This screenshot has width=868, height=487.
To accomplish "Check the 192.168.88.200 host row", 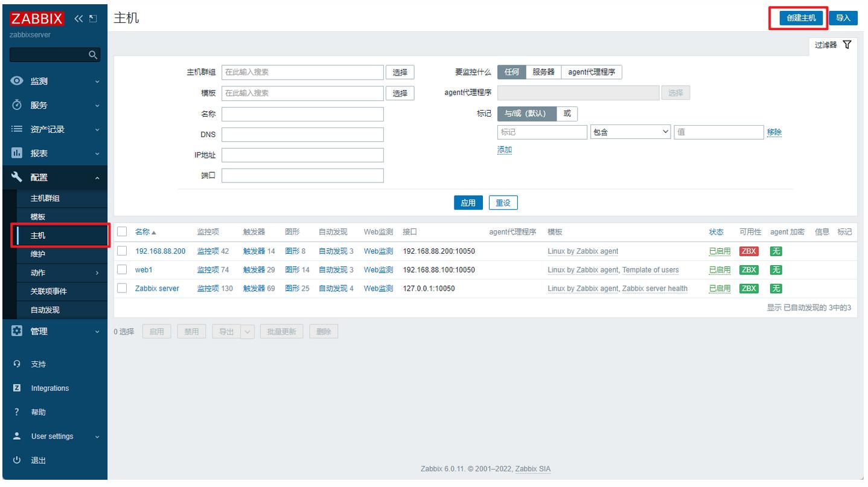I will click(122, 251).
